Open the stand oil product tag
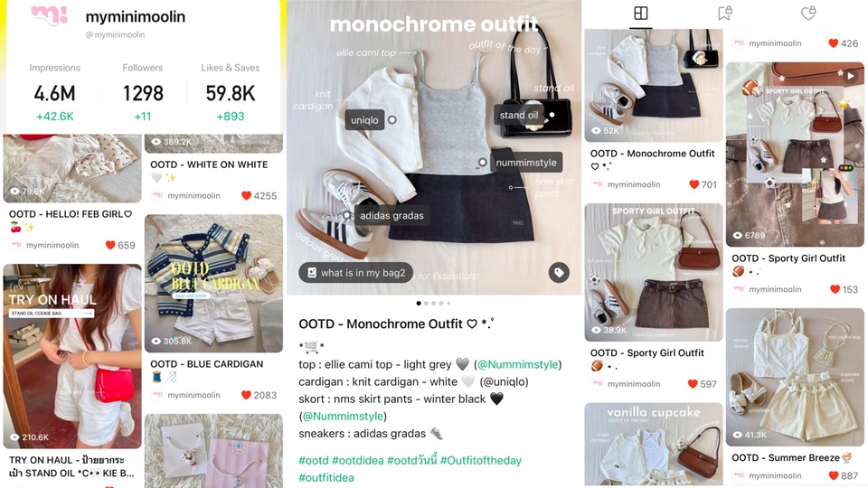868x488 pixels. click(x=519, y=115)
